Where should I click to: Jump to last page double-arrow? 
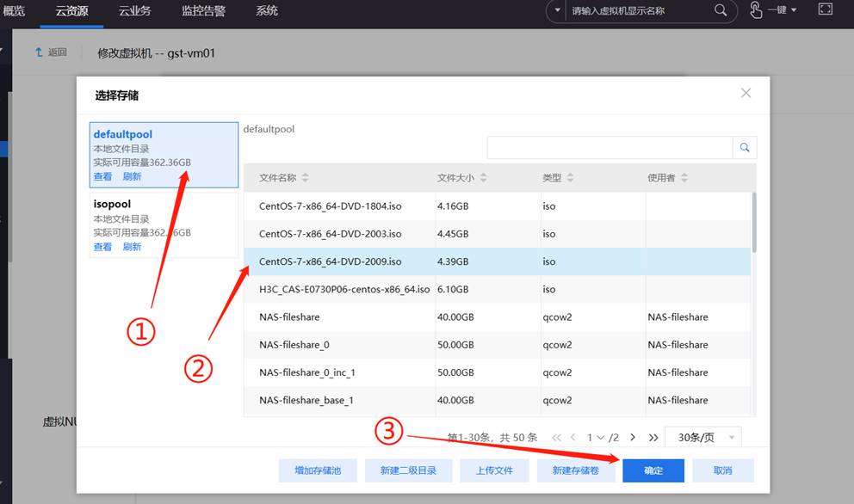653,438
